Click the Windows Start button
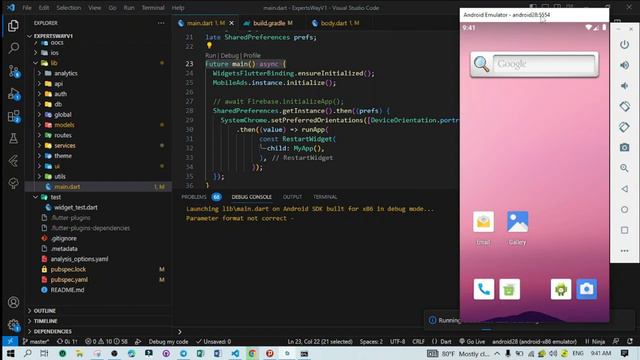 tap(11, 353)
